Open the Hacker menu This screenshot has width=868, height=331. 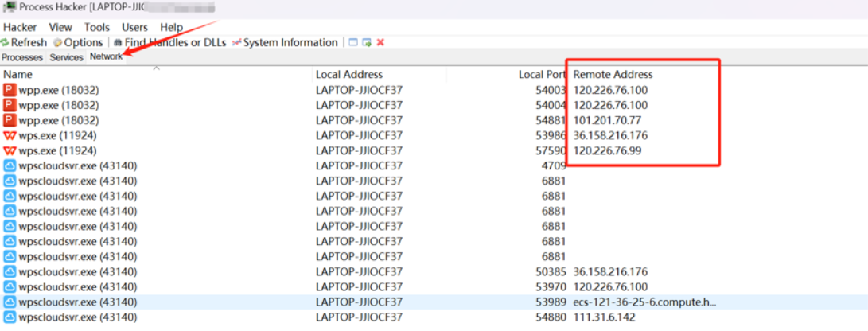coord(20,27)
